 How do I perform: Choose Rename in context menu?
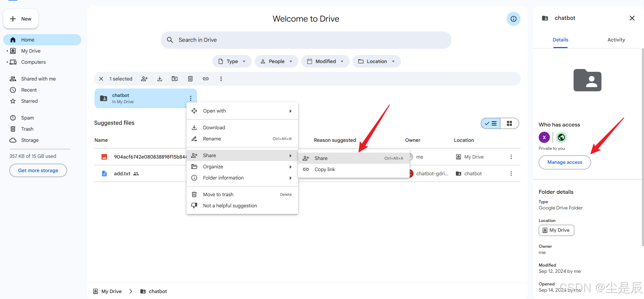242,139
